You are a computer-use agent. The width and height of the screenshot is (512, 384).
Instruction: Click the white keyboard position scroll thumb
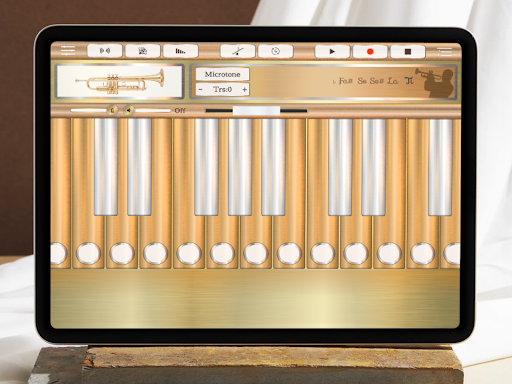tap(256, 111)
